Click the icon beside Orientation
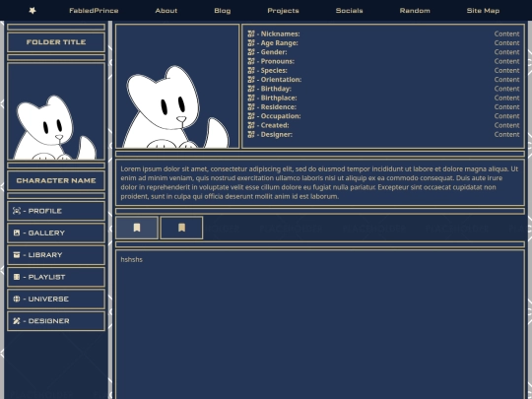The width and height of the screenshot is (532, 399). (251, 80)
